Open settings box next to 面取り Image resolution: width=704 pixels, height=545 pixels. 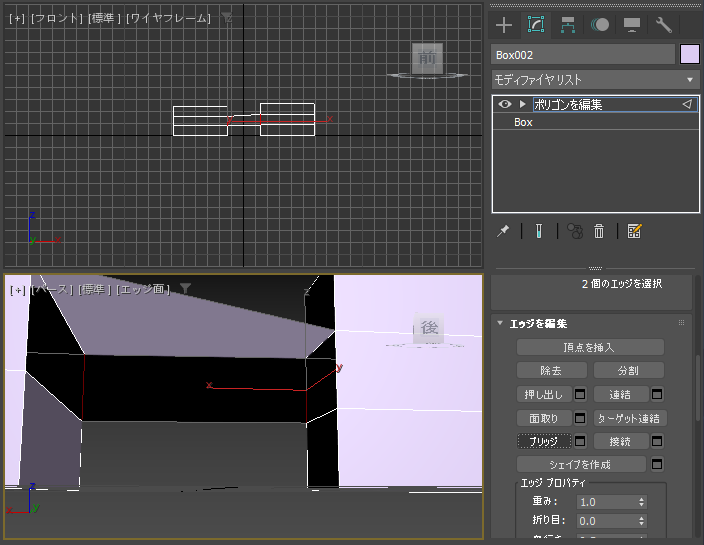(x=580, y=418)
